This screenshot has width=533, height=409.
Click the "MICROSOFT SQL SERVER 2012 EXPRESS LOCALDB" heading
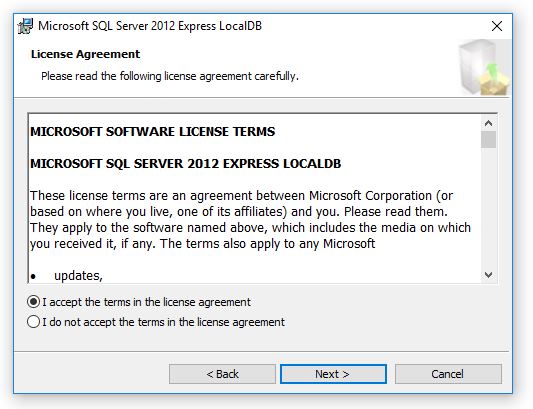pos(186,164)
